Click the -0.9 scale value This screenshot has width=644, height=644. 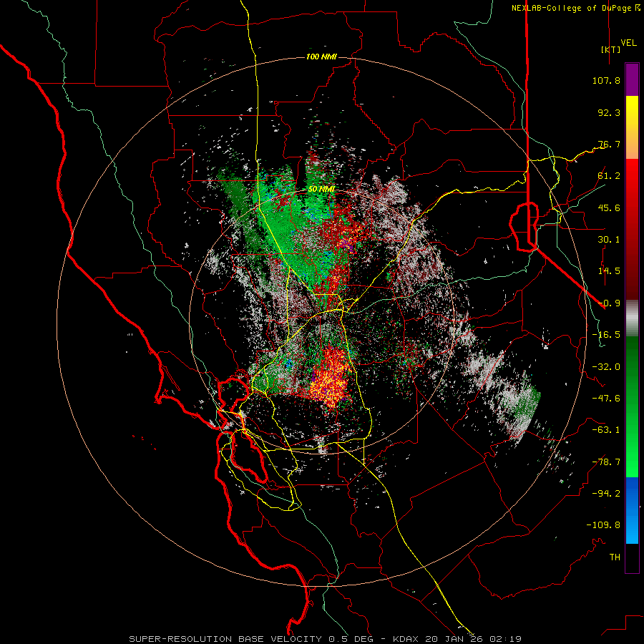pos(609,303)
